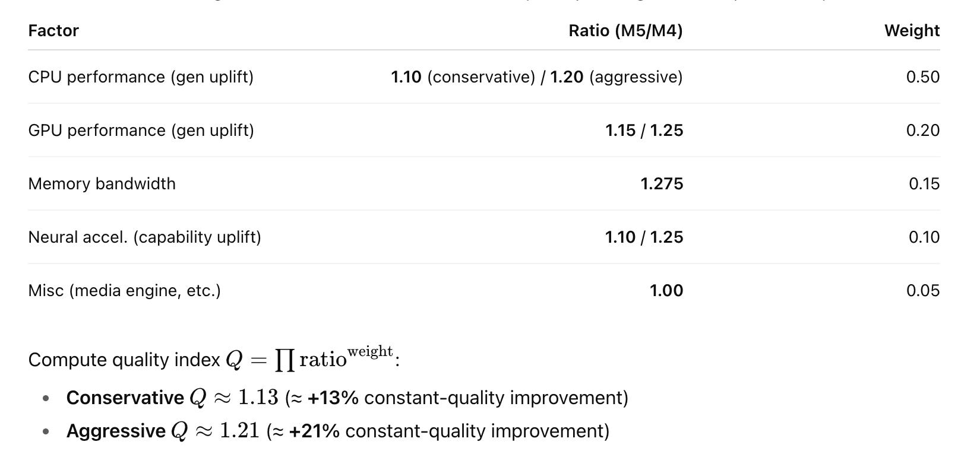
Task: Select the CPU performance (gen uplift) row label
Action: coord(141,77)
